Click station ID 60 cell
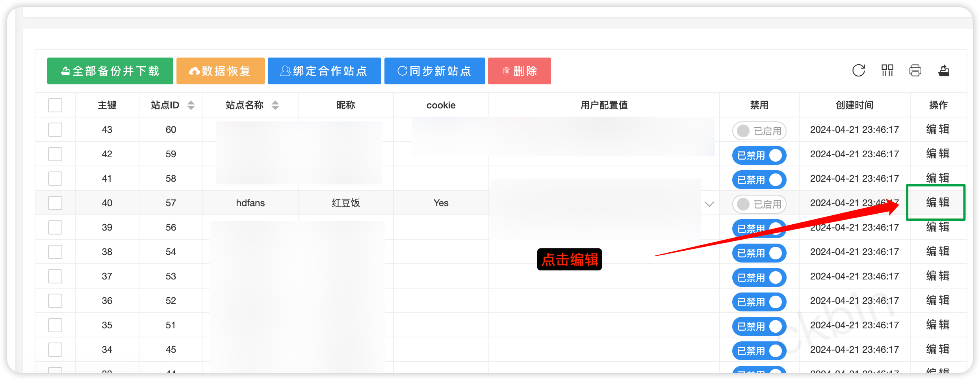This screenshot has width=980, height=380. click(x=171, y=130)
